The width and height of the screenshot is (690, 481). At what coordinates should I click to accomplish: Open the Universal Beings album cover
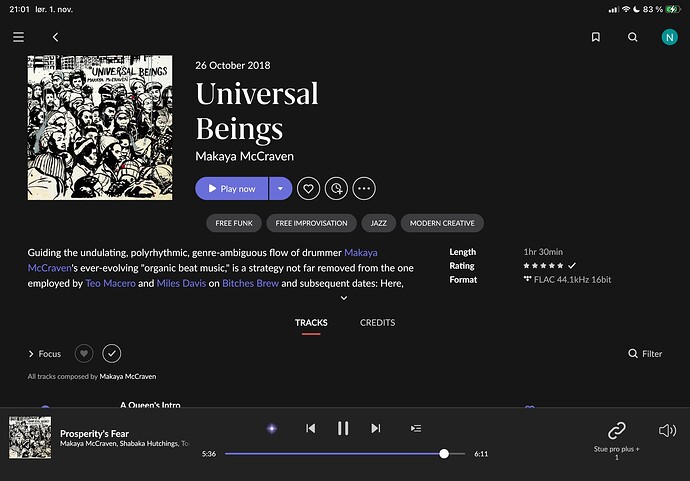(100, 128)
